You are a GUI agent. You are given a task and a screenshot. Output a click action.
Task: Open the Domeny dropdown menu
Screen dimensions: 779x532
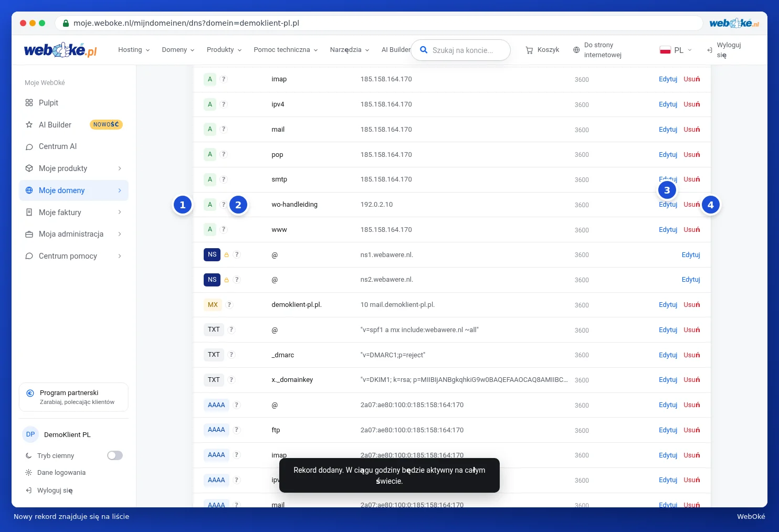178,50
